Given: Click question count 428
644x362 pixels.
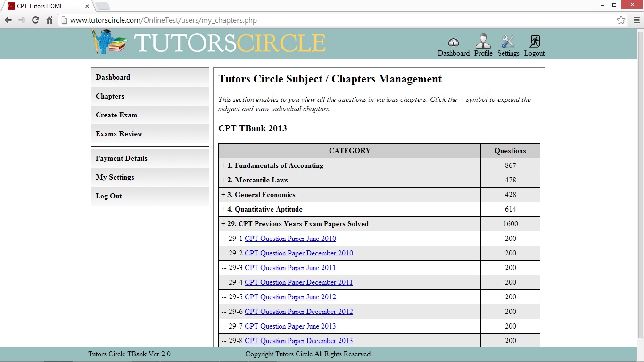Looking at the screenshot, I should [510, 195].
